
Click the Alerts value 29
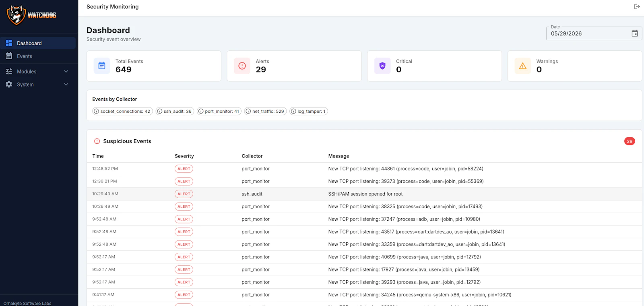261,70
